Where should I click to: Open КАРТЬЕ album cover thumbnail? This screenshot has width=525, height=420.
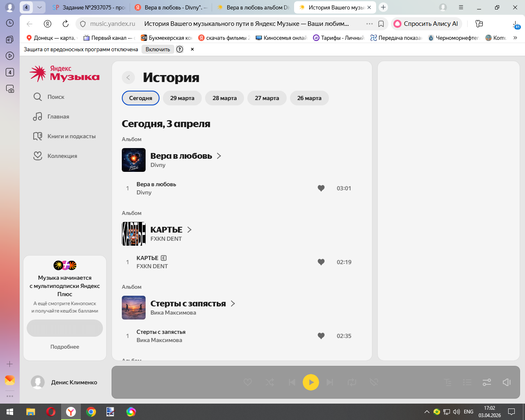point(134,234)
